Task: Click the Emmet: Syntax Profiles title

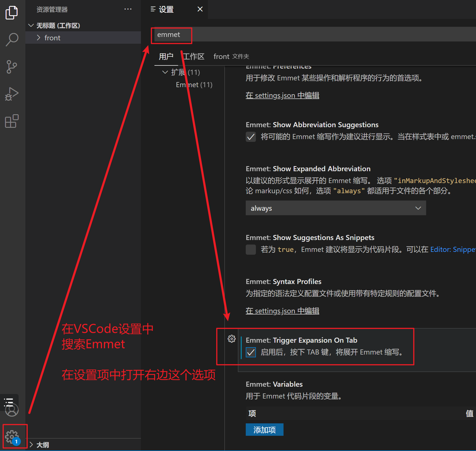Action: tap(284, 281)
